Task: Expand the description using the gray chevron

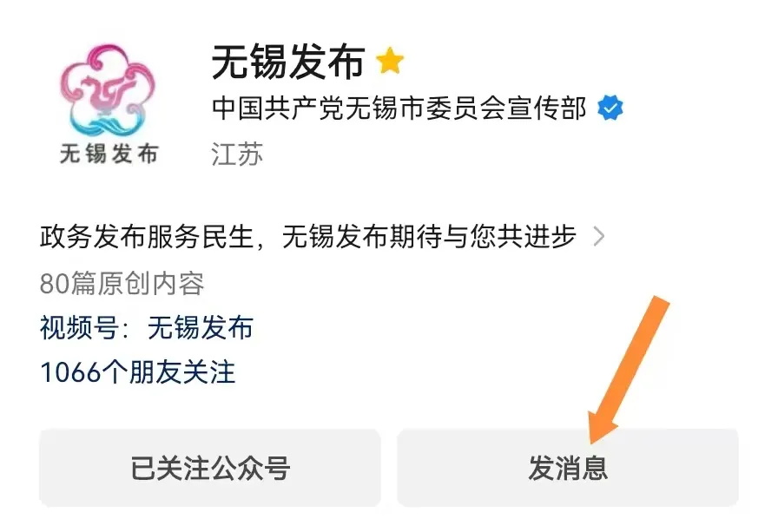Action: pos(599,236)
